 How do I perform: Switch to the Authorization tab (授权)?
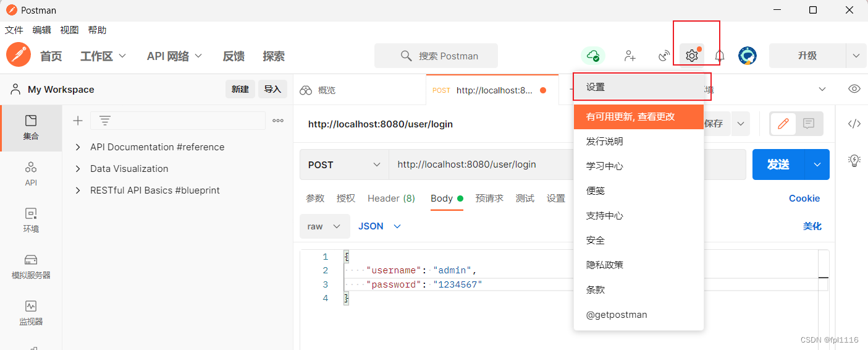click(346, 198)
